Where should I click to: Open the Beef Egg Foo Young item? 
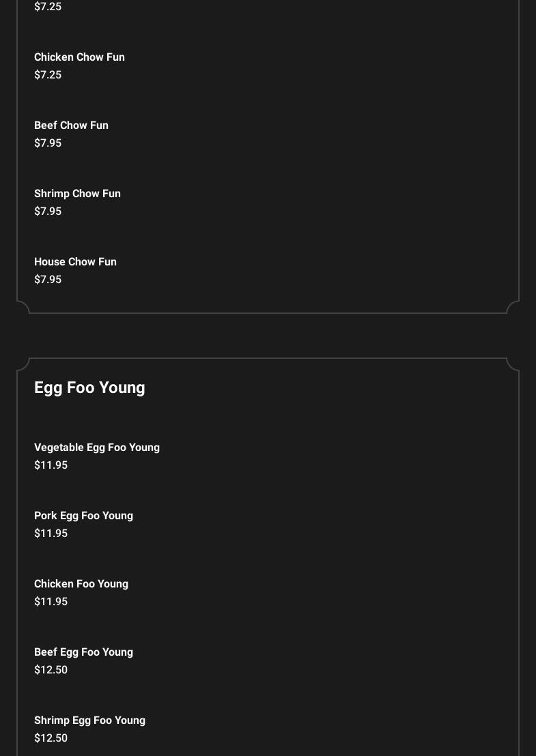pyautogui.click(x=83, y=652)
